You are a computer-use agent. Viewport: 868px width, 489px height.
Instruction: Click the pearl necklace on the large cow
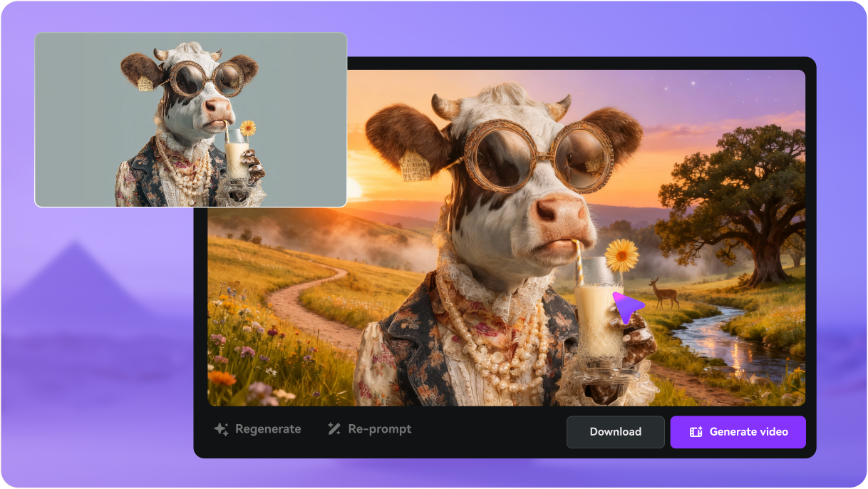pyautogui.click(x=499, y=342)
